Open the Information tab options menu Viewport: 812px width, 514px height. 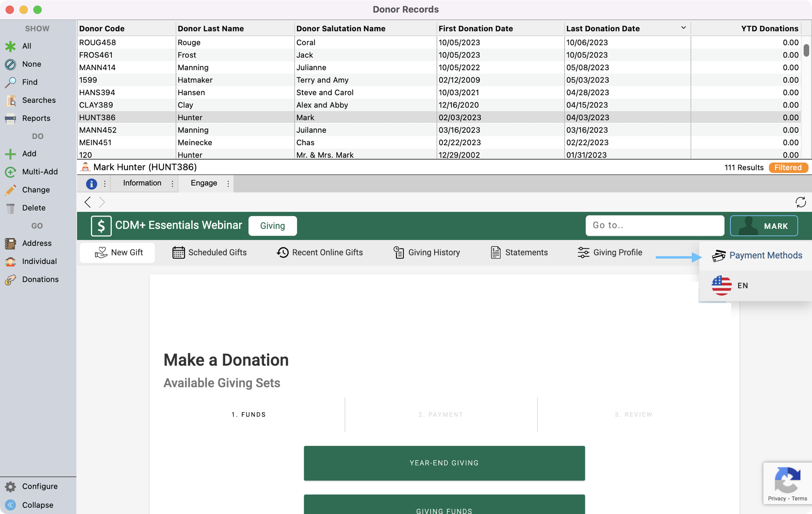(x=172, y=184)
